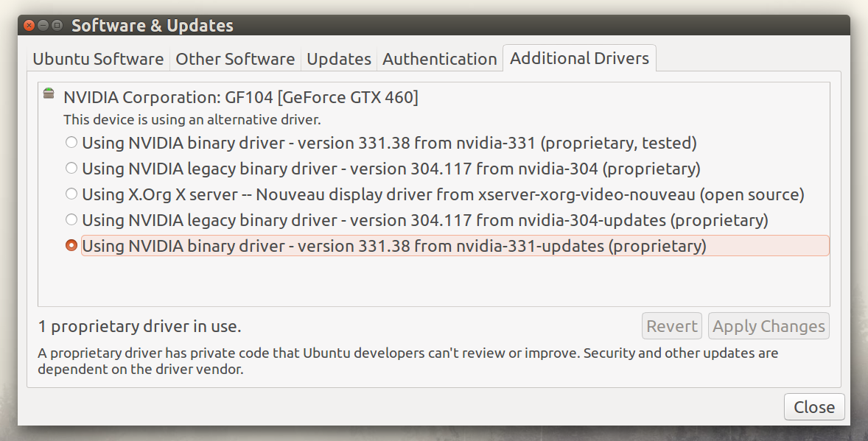Choose the Nouveau open source driver radio
The width and height of the screenshot is (868, 441).
[x=71, y=194]
